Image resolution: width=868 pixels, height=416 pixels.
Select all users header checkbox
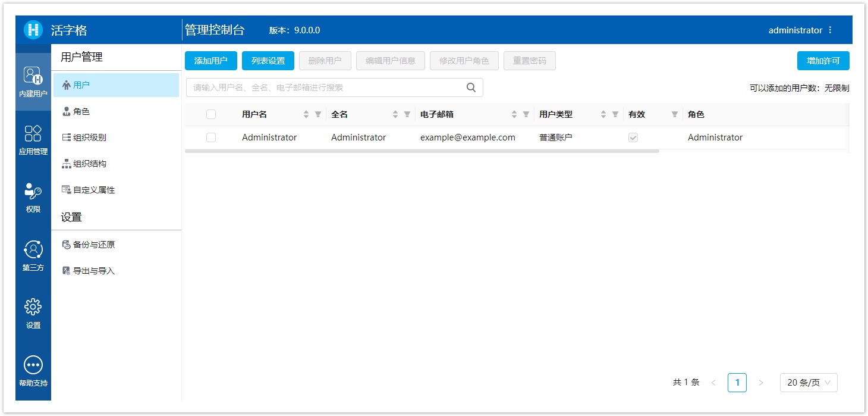[211, 114]
